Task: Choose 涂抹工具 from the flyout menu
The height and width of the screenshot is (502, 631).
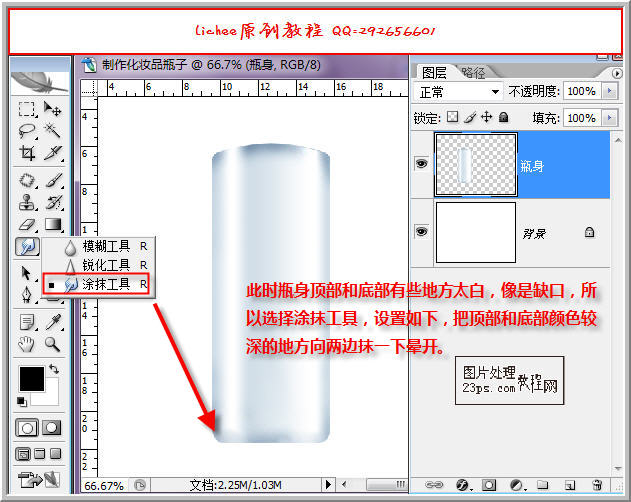Action: click(x=97, y=284)
